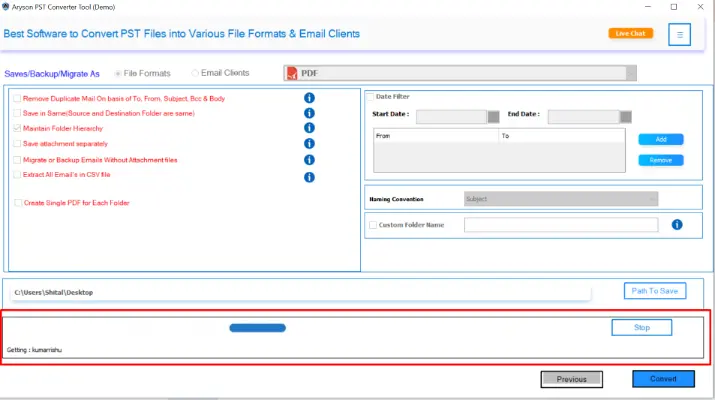
Task: Click the destination path field
Action: pos(301,292)
